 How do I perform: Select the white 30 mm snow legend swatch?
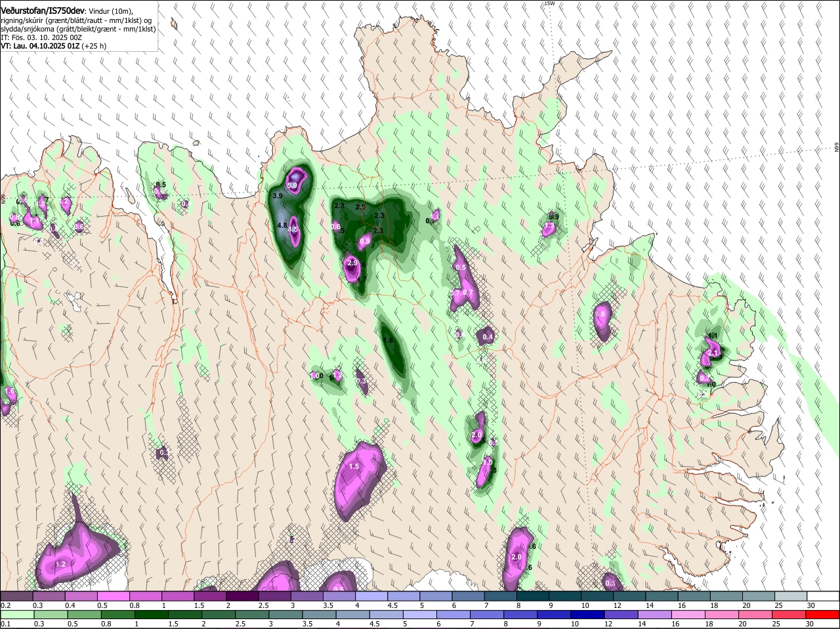(x=823, y=596)
